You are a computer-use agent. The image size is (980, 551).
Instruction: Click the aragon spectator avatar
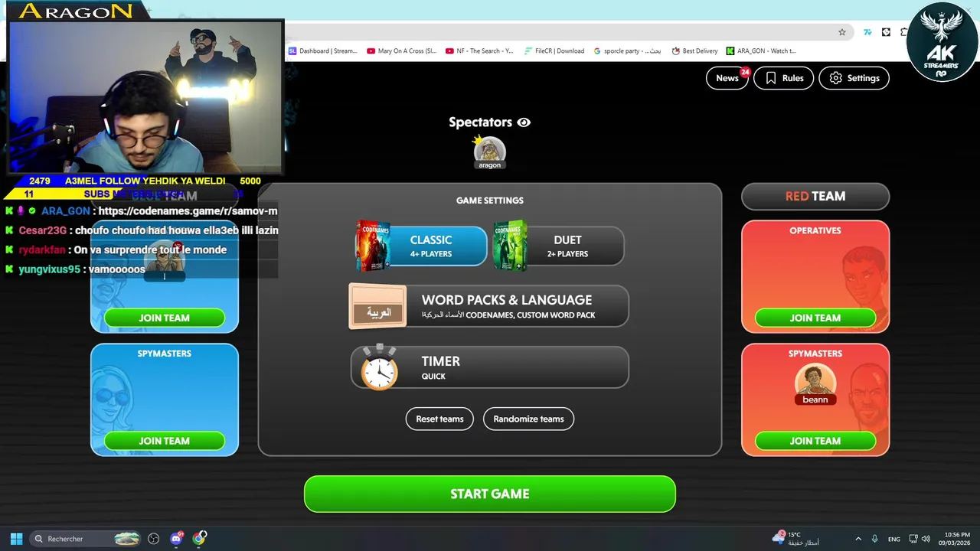click(x=490, y=152)
